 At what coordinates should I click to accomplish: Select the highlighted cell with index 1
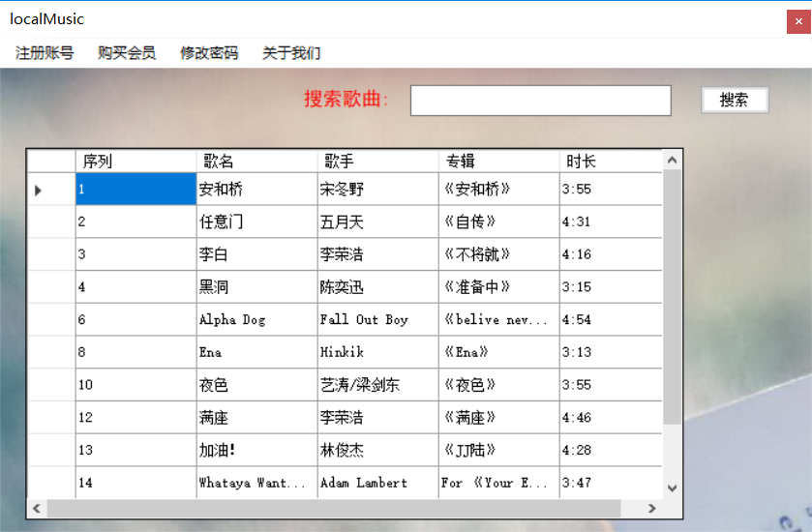coord(136,190)
